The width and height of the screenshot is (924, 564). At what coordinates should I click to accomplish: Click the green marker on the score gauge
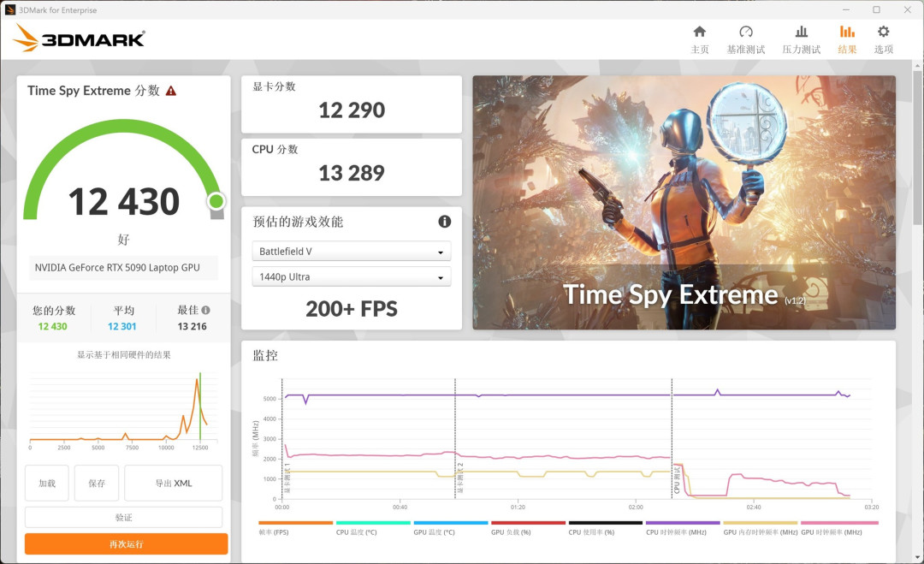(x=216, y=202)
